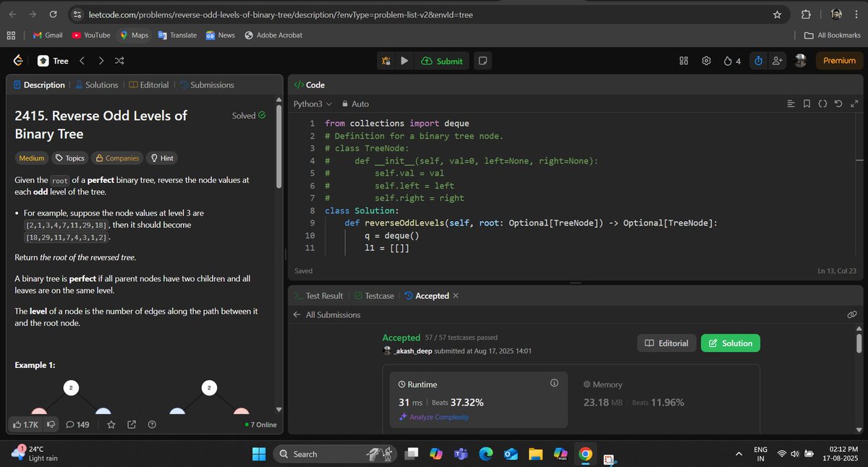Image resolution: width=868 pixels, height=467 pixels.
Task: Open the profile avatar menu
Action: click(x=800, y=61)
